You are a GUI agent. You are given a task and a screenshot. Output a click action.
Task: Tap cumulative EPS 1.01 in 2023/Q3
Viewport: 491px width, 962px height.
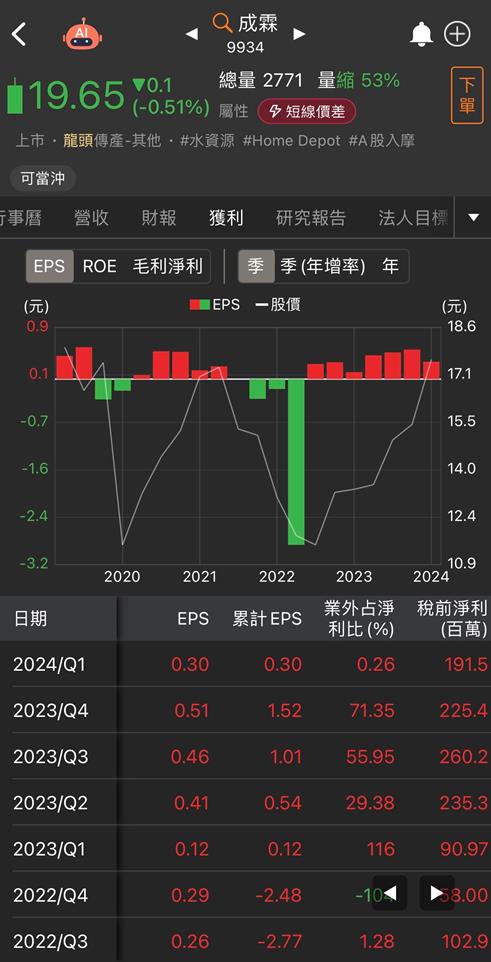286,756
